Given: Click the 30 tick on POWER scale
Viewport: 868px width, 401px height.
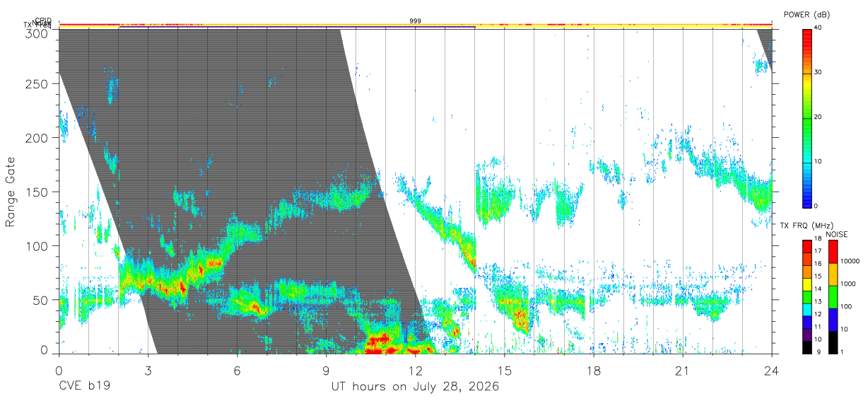Looking at the screenshot, I should (819, 73).
